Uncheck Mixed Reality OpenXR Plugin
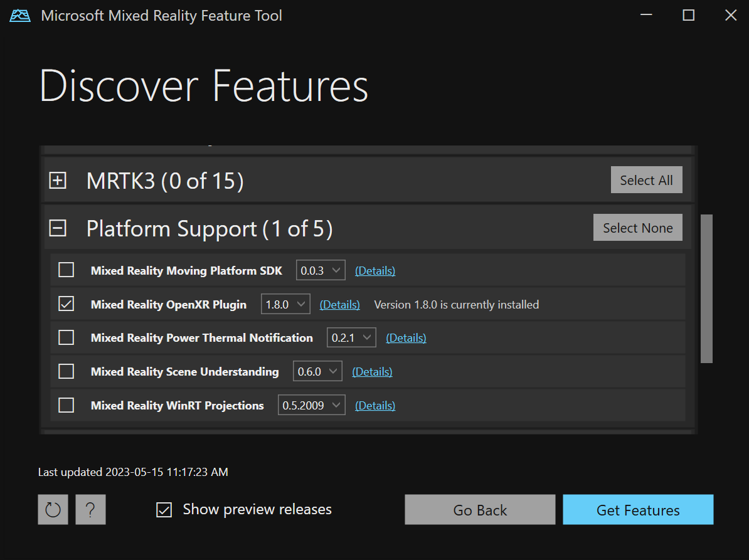 66,304
